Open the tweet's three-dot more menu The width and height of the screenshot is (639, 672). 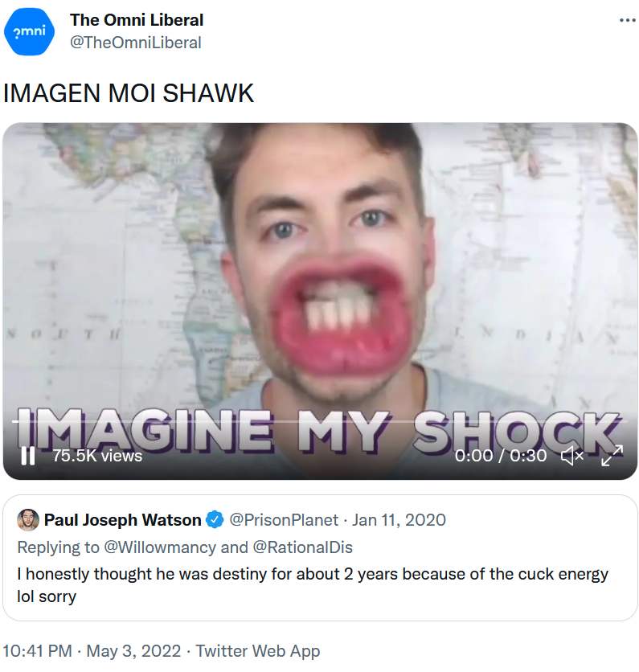point(628,20)
